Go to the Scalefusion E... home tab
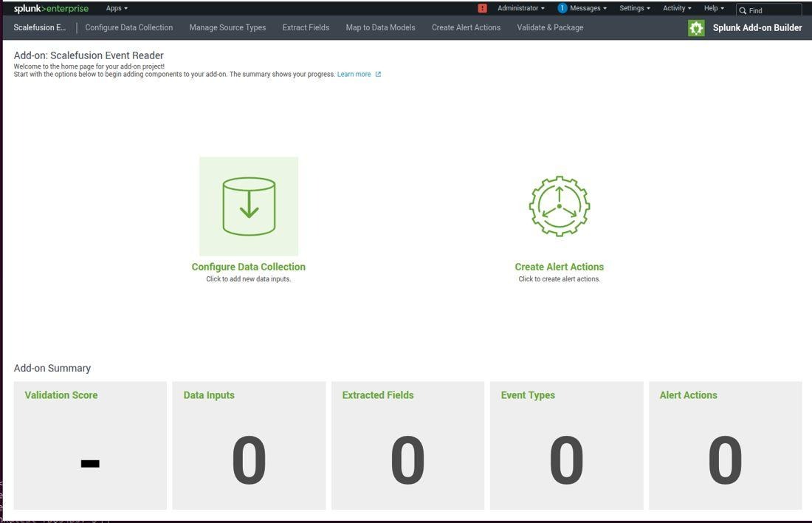The image size is (812, 523). (x=39, y=27)
